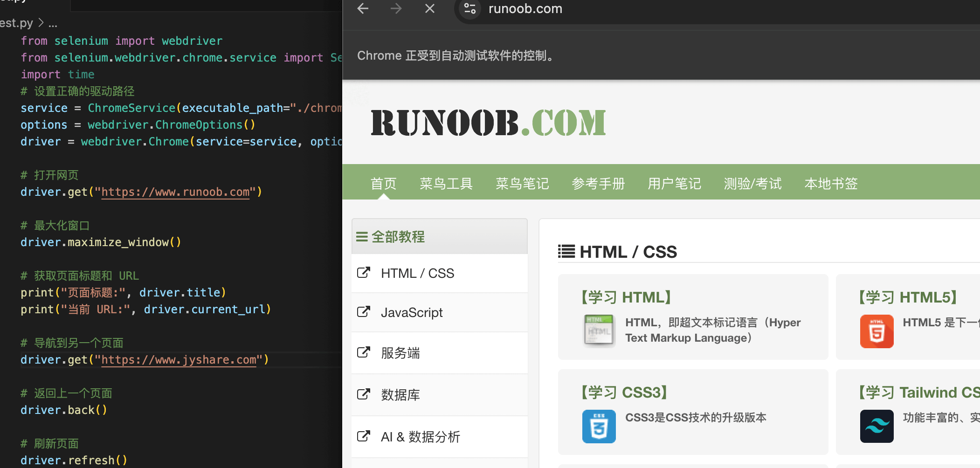Click the HTML / CSS section list icon

click(566, 252)
